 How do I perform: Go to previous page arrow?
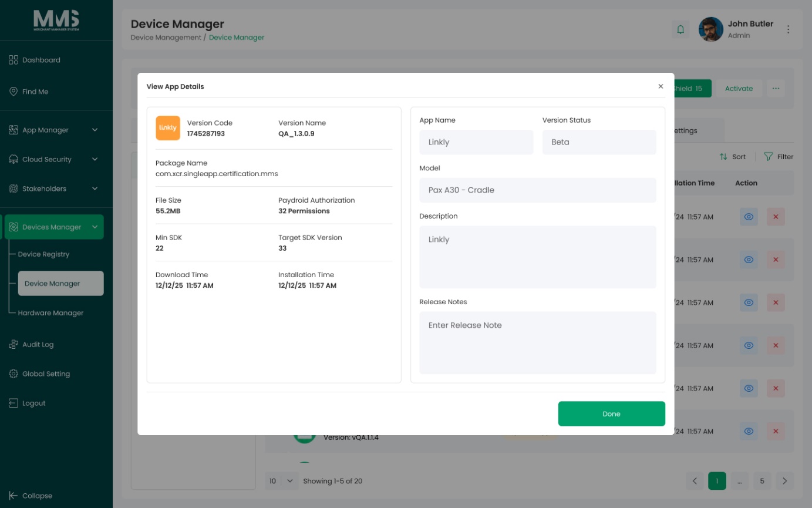click(695, 481)
